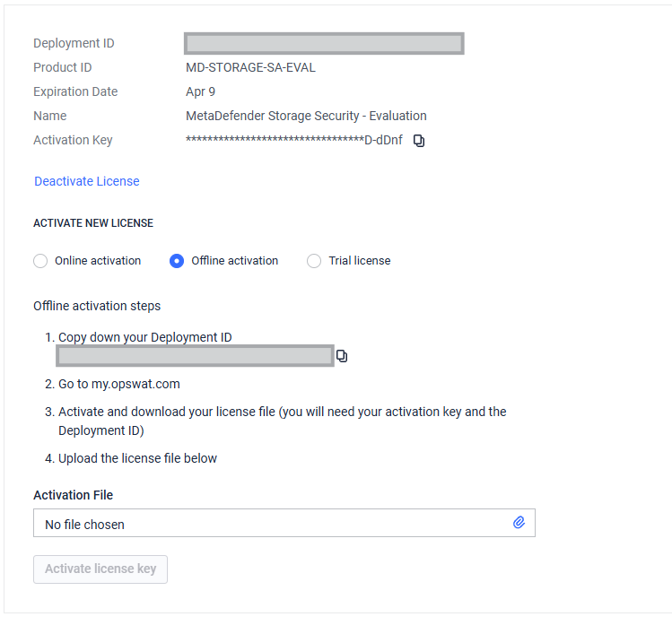Click MetaDefender Storage Security - Evaluation name

[306, 116]
